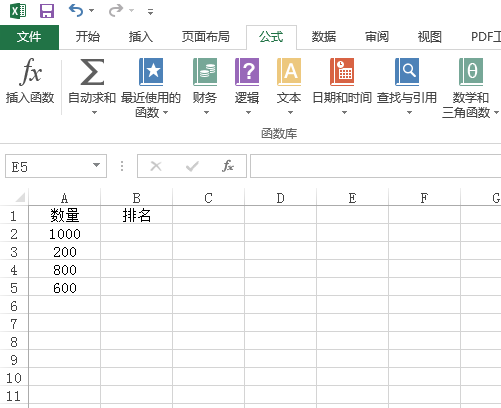Select row 11 header

click(x=14, y=395)
